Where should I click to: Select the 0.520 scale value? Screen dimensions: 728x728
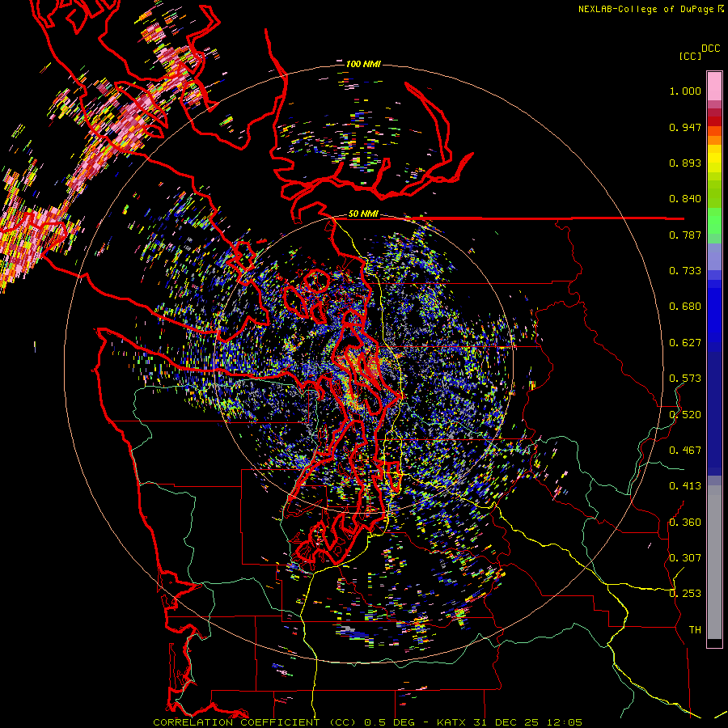(685, 414)
